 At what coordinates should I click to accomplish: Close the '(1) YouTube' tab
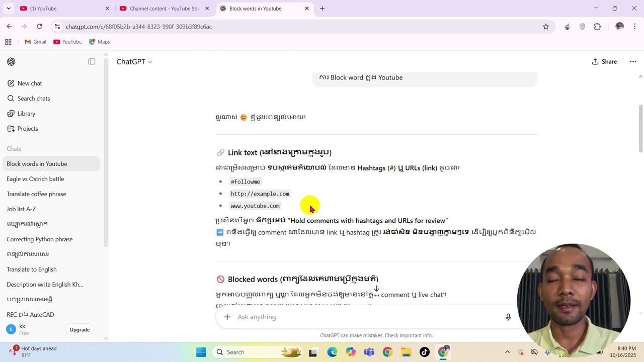107,9
